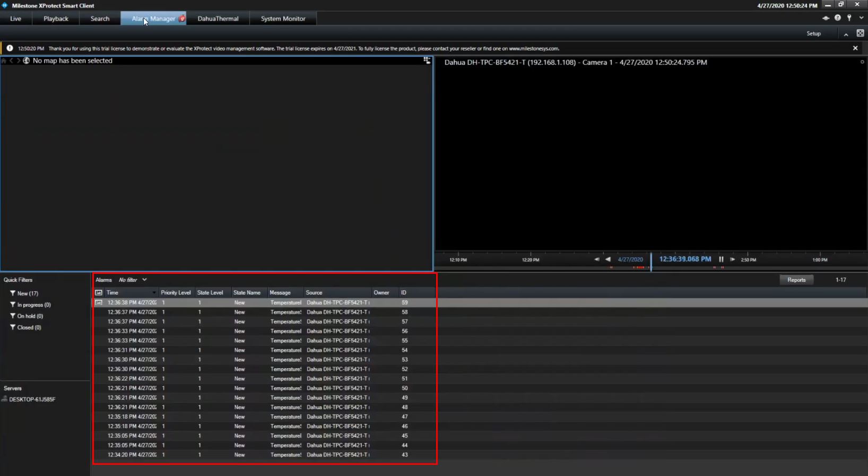
Task: Open the map overview grid icon
Action: tap(427, 61)
